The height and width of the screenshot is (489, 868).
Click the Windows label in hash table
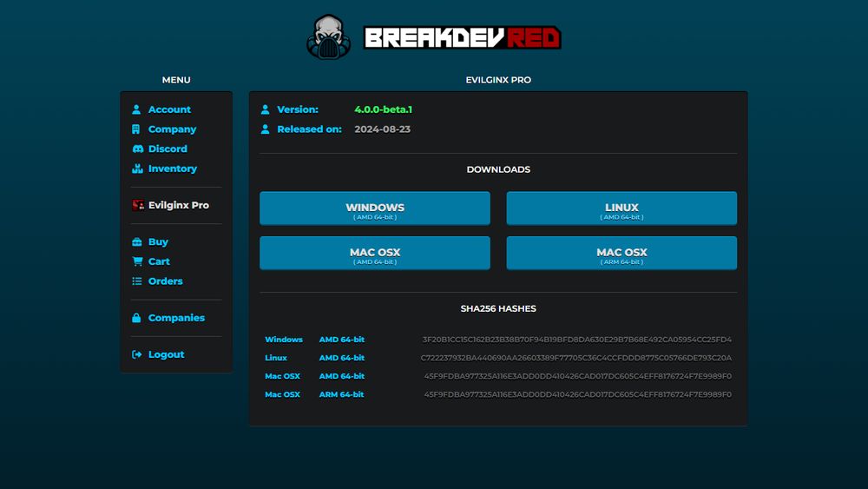(x=284, y=340)
